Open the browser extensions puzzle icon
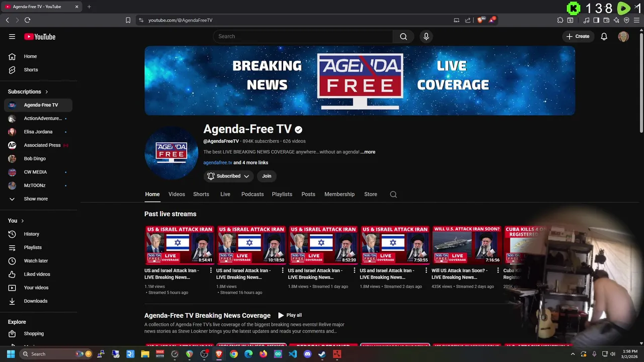The image size is (644, 362). (560, 20)
